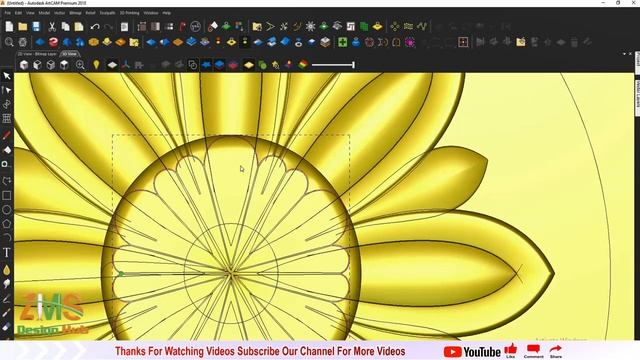This screenshot has height=360, width=640.
Task: Click the zoom magnifier in second toolbar row
Action: 9,42
